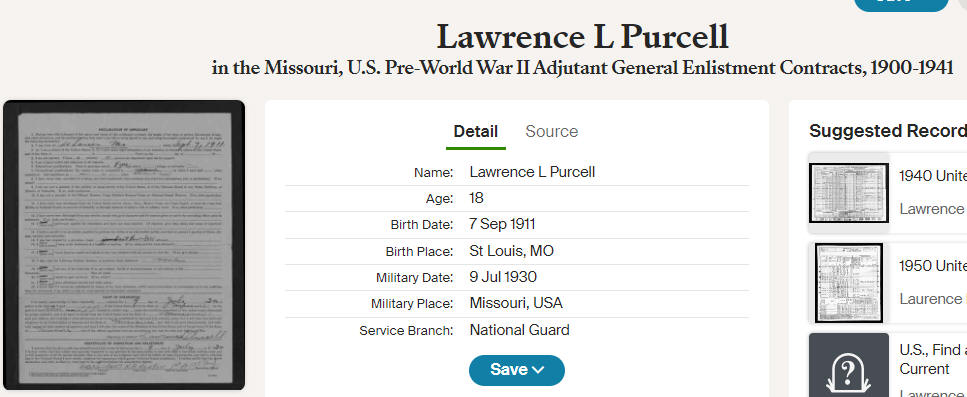Click the Military Date value 9 Jul 1930
Viewport: 967px width, 397px height.
(x=503, y=277)
